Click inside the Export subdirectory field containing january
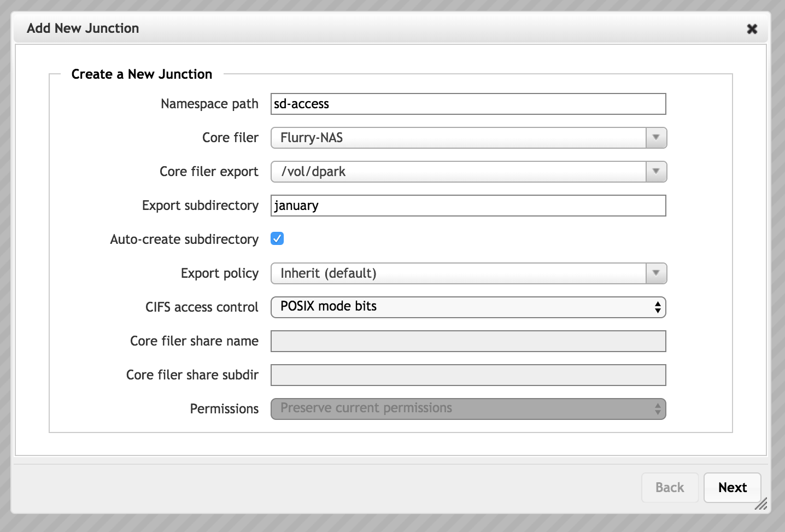Viewport: 785px width, 532px height. click(467, 206)
